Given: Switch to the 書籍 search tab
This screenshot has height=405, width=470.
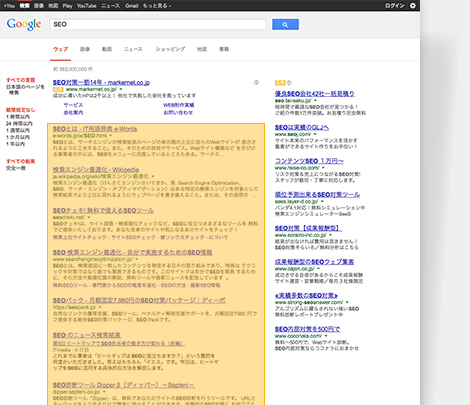Looking at the screenshot, I should pos(224,49).
